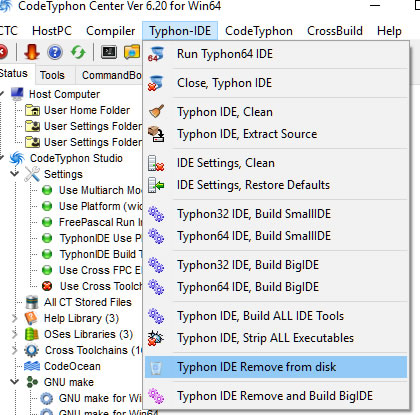
Task: Select Typhon IDE Remove from disk entry
Action: coord(276,367)
